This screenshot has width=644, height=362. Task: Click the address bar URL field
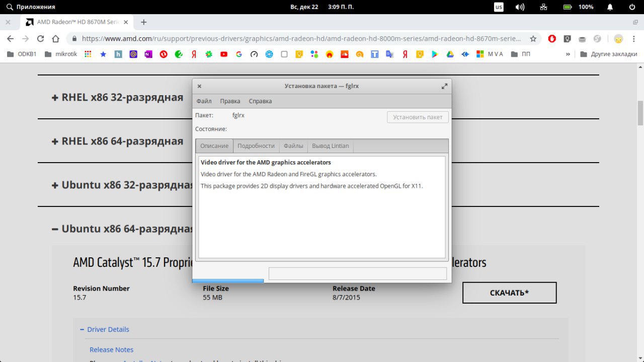(x=302, y=38)
